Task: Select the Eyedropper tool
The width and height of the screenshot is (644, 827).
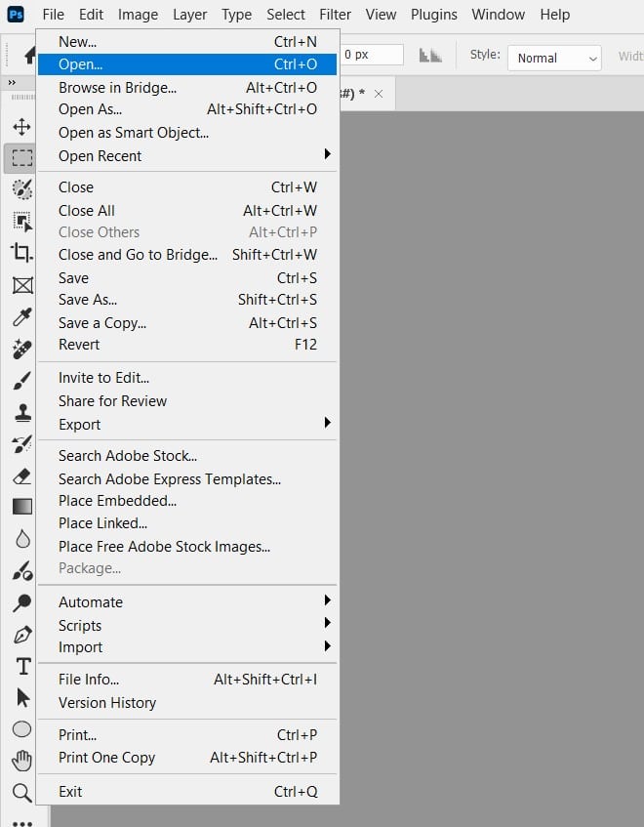Action: (22, 317)
